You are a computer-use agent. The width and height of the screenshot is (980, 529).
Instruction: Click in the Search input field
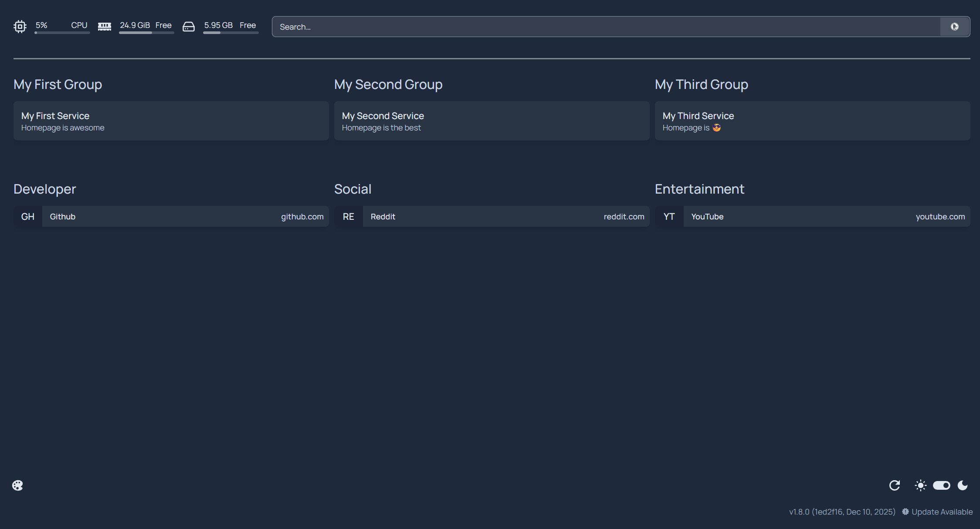coord(606,27)
